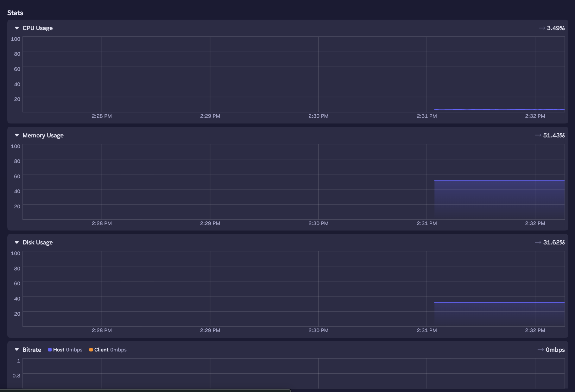Image resolution: width=575 pixels, height=392 pixels.
Task: Collapse the Disk Usage panel triangle
Action: [x=17, y=243]
